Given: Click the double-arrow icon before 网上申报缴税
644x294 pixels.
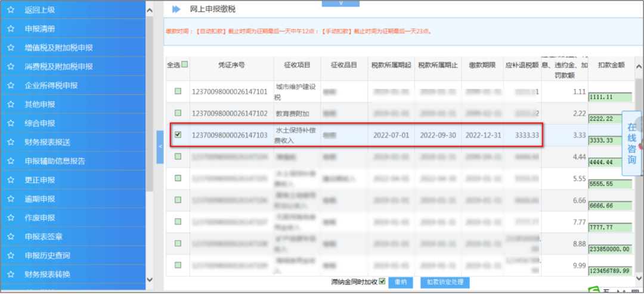Looking at the screenshot, I should pyautogui.click(x=176, y=9).
